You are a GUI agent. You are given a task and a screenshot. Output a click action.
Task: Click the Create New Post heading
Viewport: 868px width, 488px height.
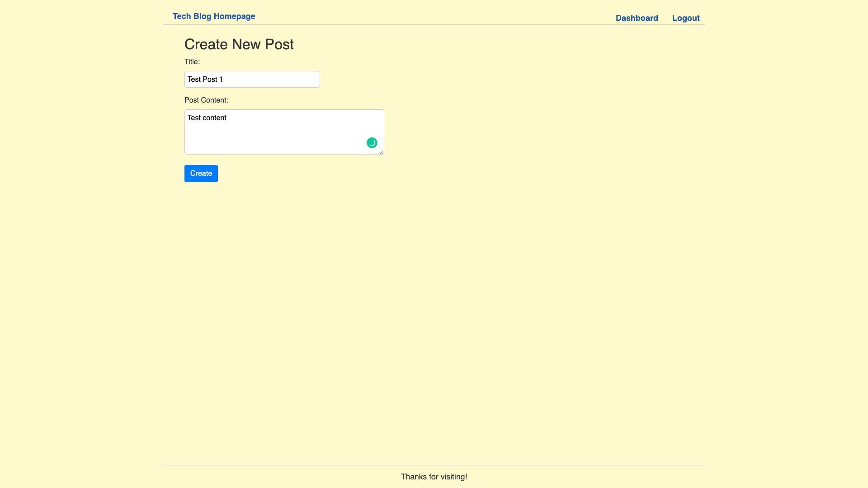[239, 44]
